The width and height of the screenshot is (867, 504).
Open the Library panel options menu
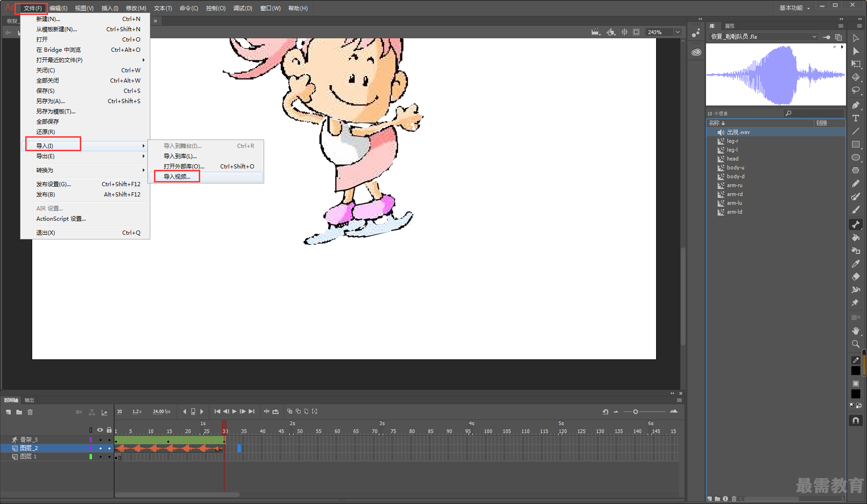(841, 26)
